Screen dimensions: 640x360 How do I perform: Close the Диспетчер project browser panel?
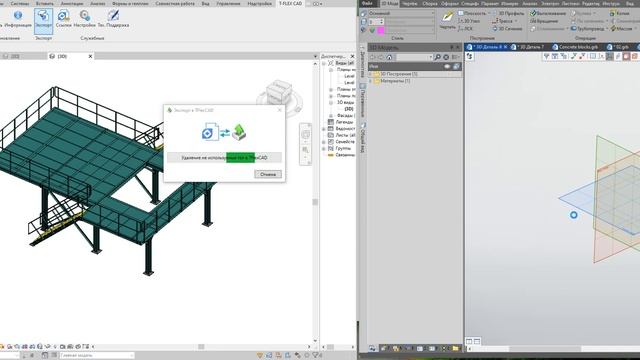click(x=352, y=56)
